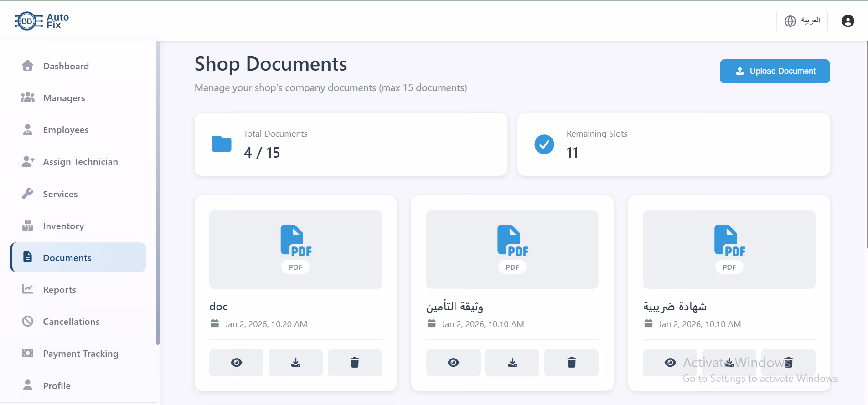Open the Inventory page
Screen dimensions: 868x405
click(x=78, y=226)
